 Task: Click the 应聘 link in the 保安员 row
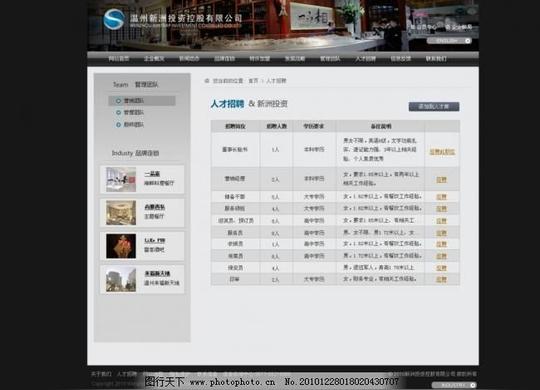(442, 268)
